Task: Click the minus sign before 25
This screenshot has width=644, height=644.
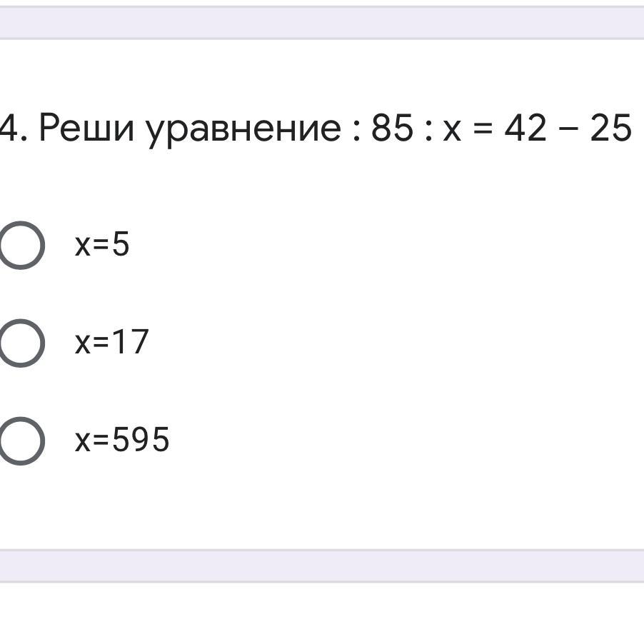Action: click(568, 130)
